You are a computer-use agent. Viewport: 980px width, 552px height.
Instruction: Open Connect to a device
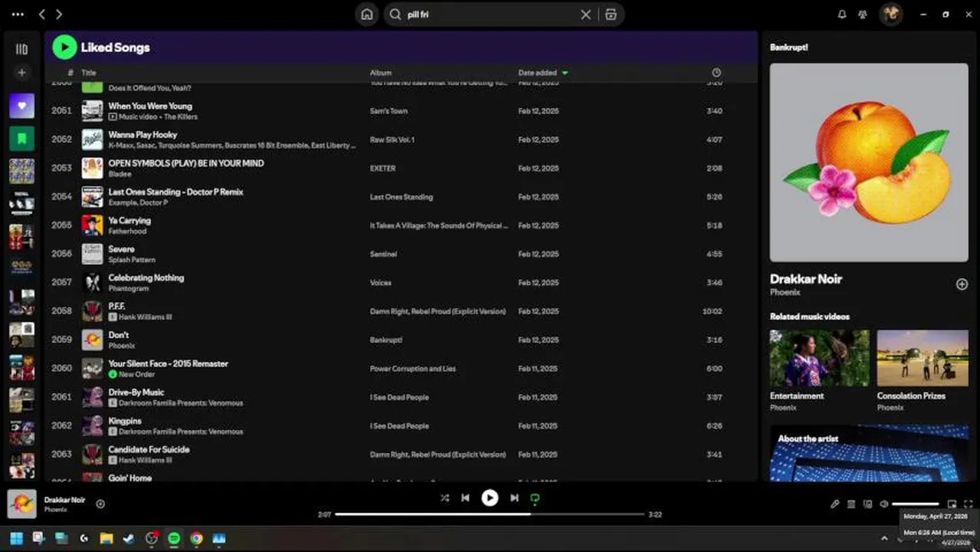coord(868,504)
